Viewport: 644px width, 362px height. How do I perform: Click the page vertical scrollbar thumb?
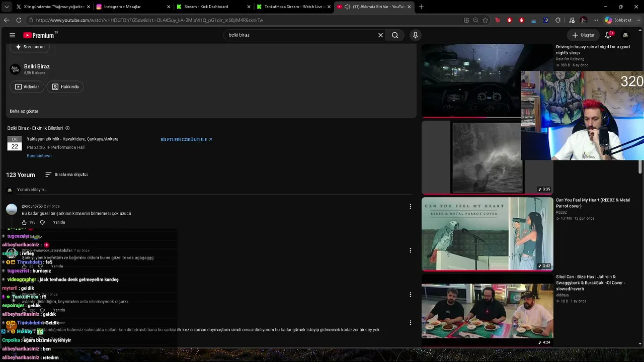click(640, 167)
